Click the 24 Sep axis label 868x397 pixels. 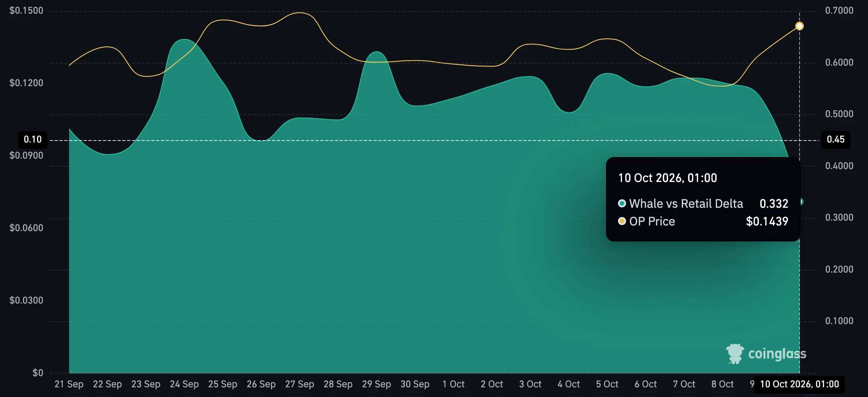(184, 384)
